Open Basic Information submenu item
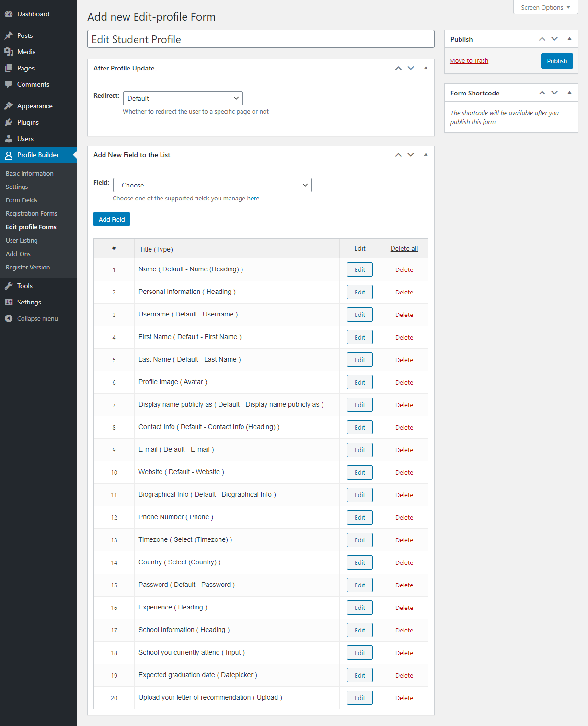Screen dimensions: 588x726 click(x=30, y=173)
